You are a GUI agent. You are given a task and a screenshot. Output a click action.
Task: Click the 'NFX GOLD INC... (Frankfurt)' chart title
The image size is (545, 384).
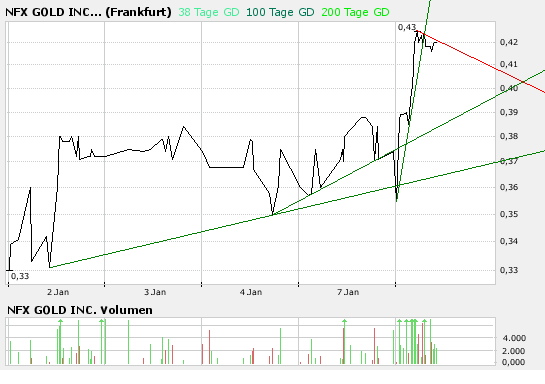[88, 12]
